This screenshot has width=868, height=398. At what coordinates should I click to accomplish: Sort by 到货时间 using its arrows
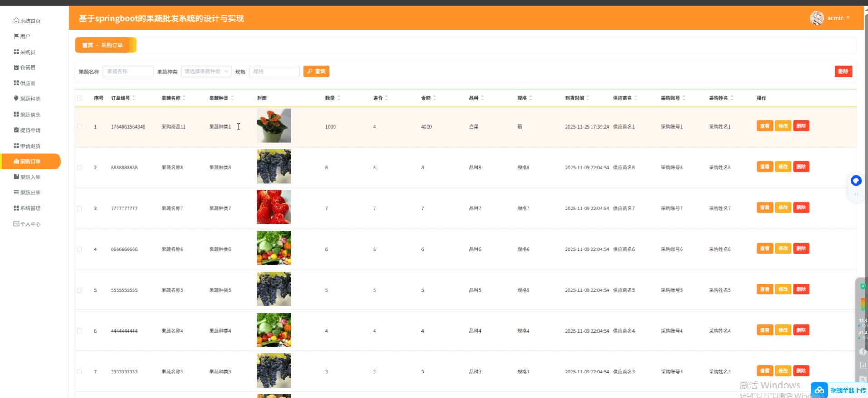(588, 98)
